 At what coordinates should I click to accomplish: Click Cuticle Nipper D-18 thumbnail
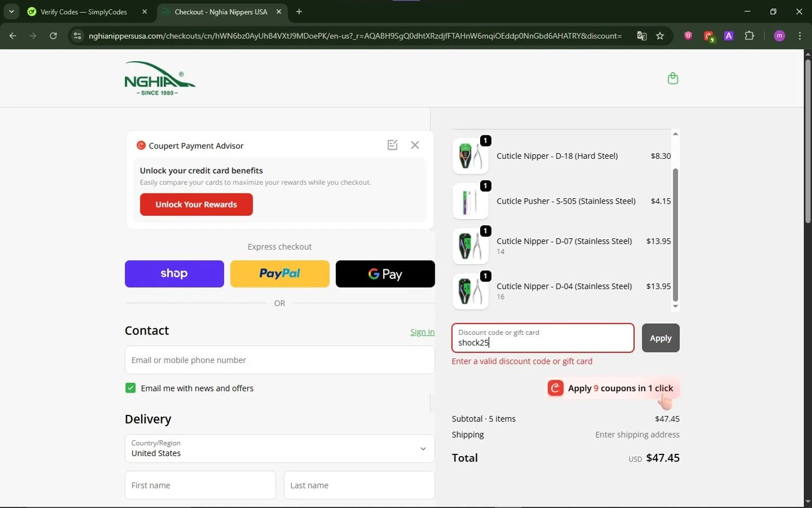(x=470, y=156)
